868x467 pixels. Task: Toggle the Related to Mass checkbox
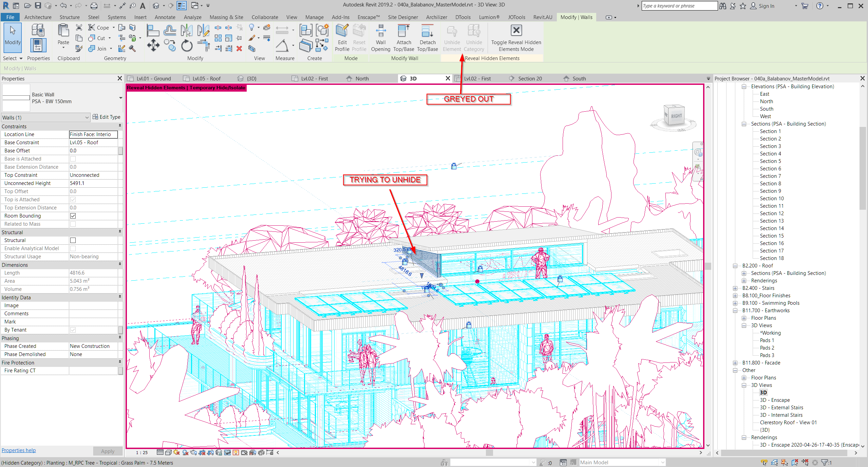pyautogui.click(x=73, y=224)
